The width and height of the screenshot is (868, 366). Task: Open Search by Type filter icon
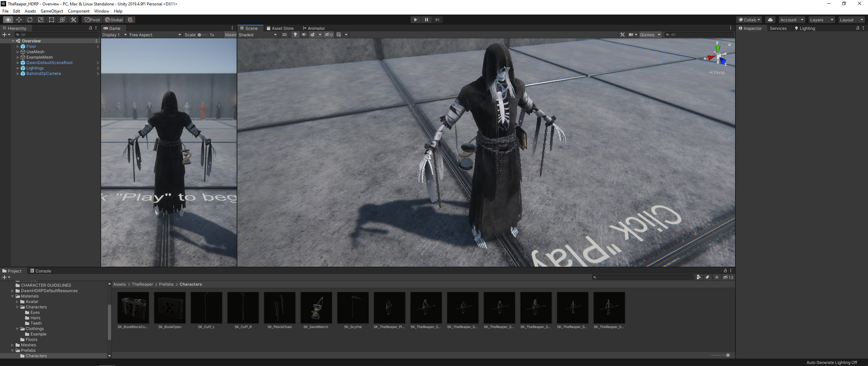click(698, 277)
